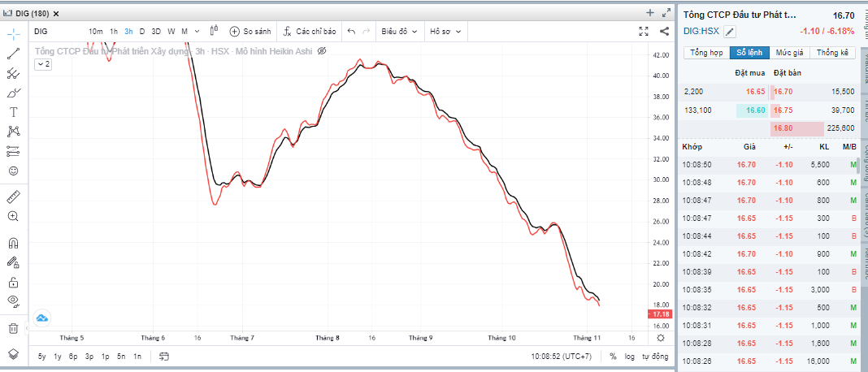This screenshot has width=868, height=372.
Task: Open the chart settings gear icon
Action: pyautogui.click(x=660, y=338)
